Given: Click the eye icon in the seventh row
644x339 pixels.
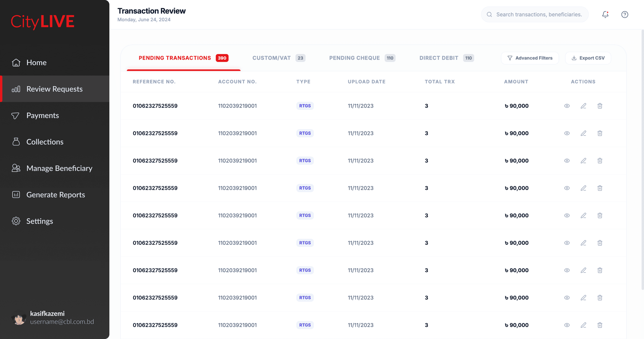Looking at the screenshot, I should (x=567, y=270).
